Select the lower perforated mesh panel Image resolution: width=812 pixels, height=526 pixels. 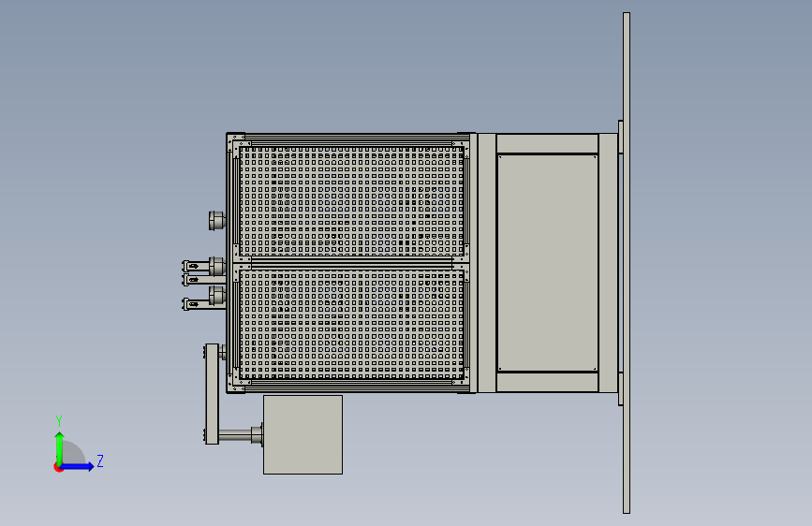(x=351, y=325)
